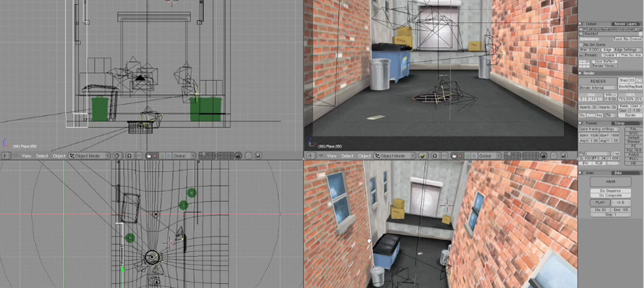Screen dimensions: 644x288
Task: Adjust the Q:100 quality slider
Action: tap(586, 158)
